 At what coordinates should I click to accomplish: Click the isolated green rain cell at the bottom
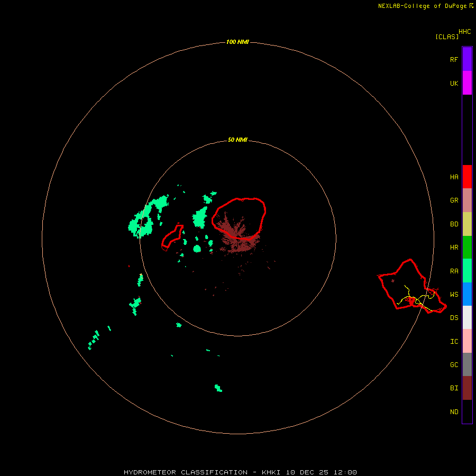point(218,388)
